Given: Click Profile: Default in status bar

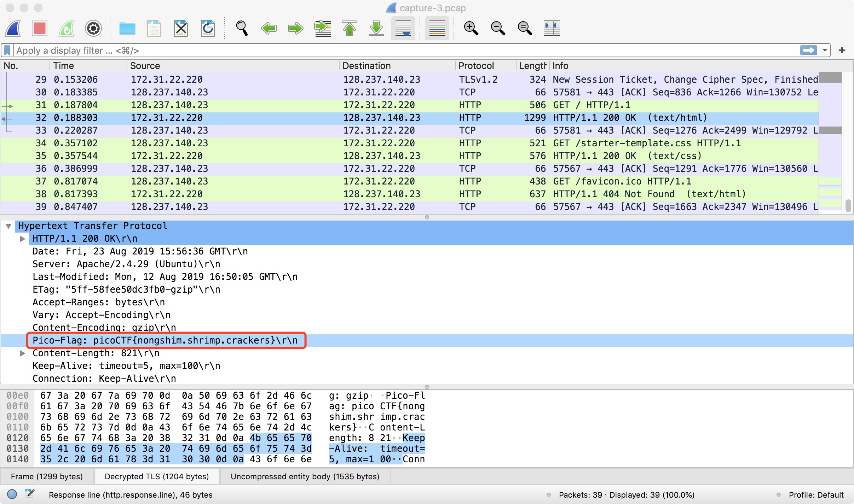Looking at the screenshot, I should (816, 495).
